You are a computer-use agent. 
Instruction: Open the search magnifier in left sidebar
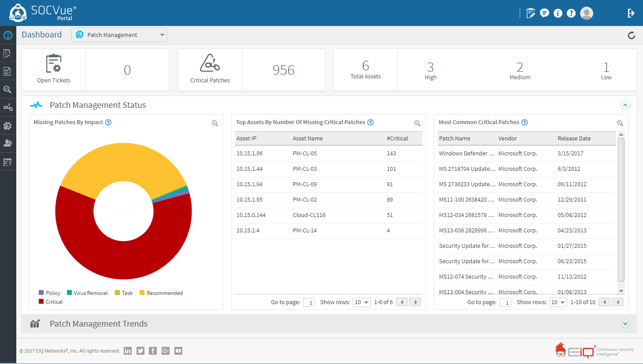(x=7, y=89)
